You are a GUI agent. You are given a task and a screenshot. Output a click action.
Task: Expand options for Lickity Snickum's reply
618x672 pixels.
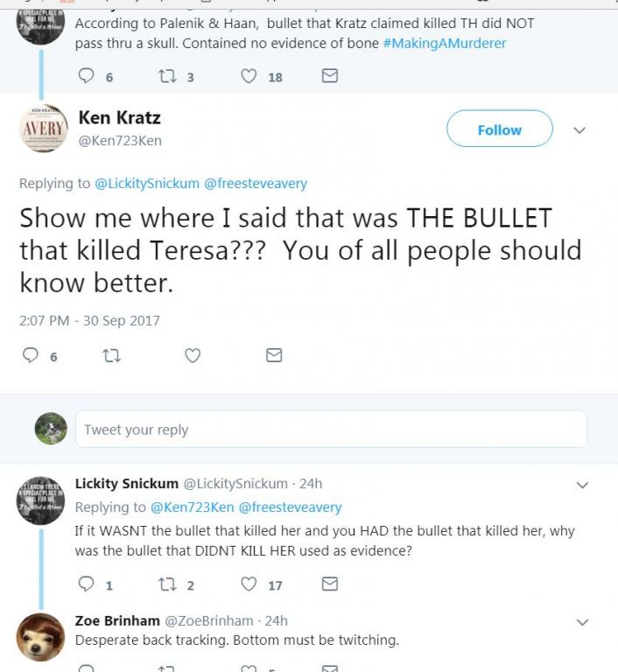582,485
